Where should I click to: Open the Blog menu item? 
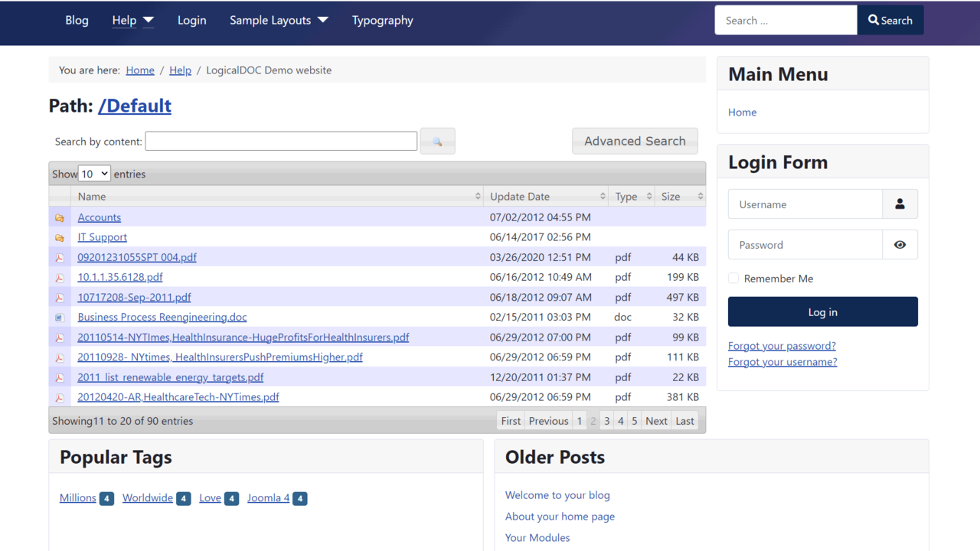[x=77, y=21]
